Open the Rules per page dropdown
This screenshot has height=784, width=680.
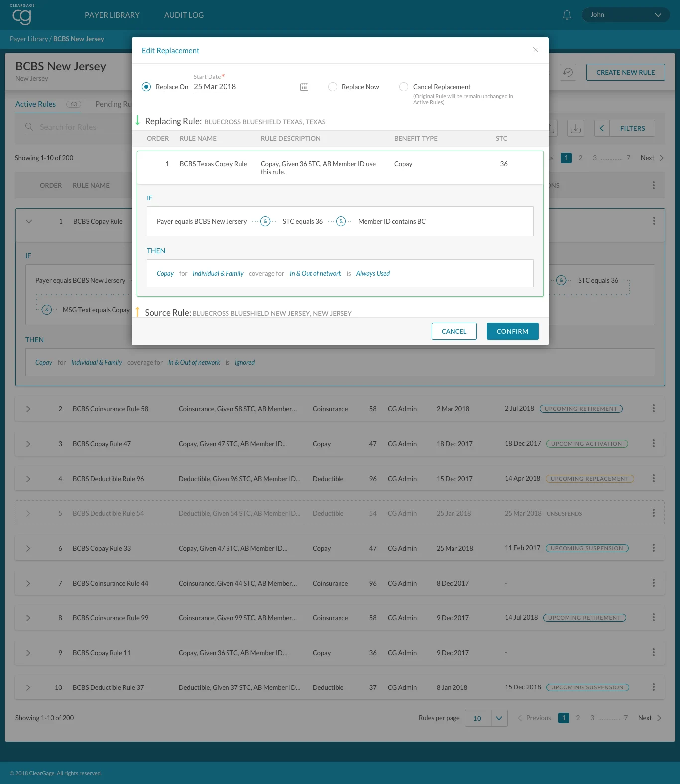tap(486, 718)
